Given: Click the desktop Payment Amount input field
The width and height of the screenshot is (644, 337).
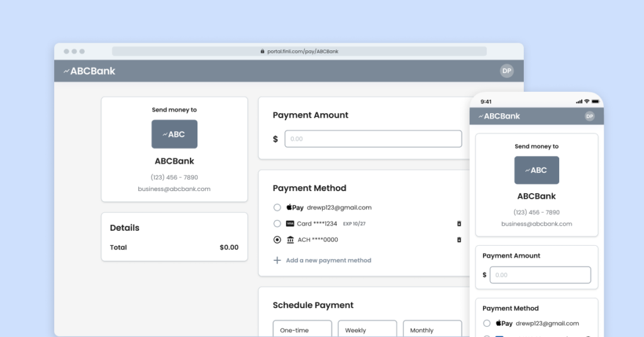Looking at the screenshot, I should coord(374,139).
